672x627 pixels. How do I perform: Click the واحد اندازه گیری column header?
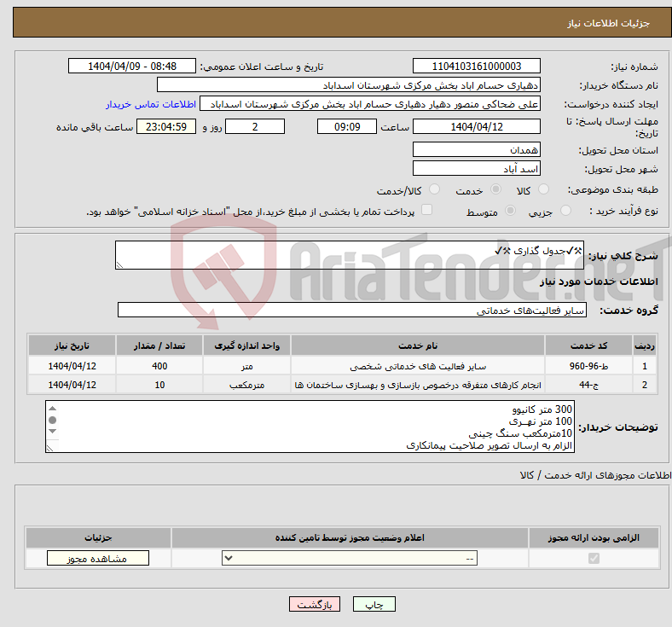point(246,345)
